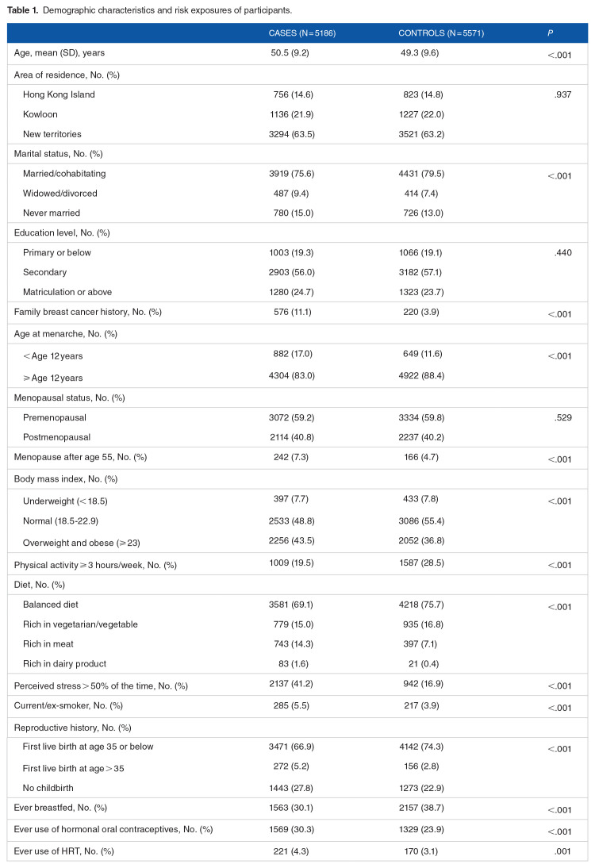
Task: Click the "Age, mean (SD), years" row label
Action: pyautogui.click(x=59, y=53)
